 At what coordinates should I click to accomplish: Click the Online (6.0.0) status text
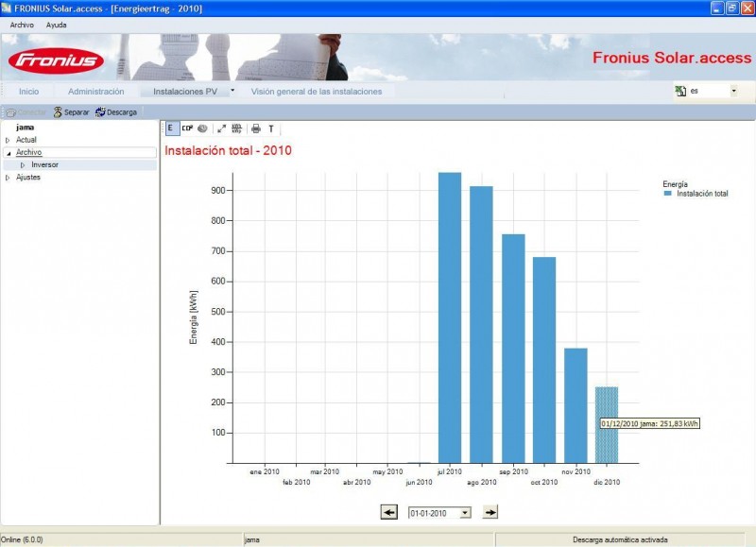[22, 539]
